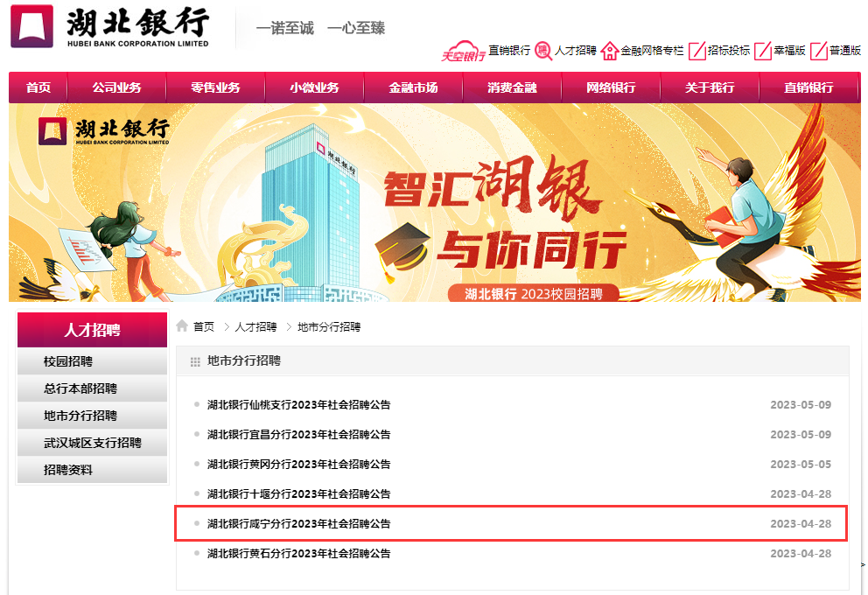Click the 人才招聘 breadcrumb link
The width and height of the screenshot is (868, 595).
[255, 327]
